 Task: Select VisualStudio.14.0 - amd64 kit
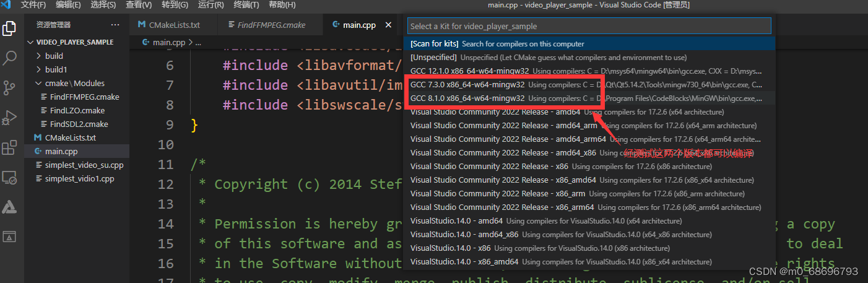tap(589, 221)
